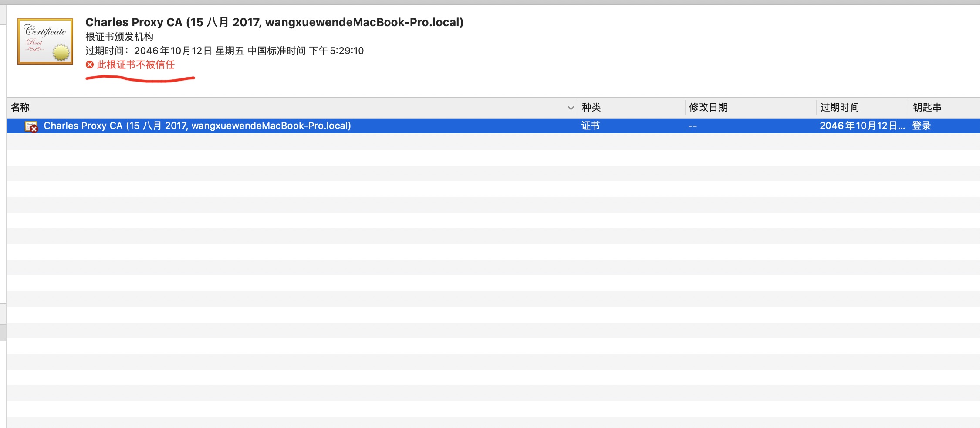Viewport: 980px width, 428px height.
Task: Click the red error icon beside 此根证书不被信任
Action: click(x=90, y=65)
